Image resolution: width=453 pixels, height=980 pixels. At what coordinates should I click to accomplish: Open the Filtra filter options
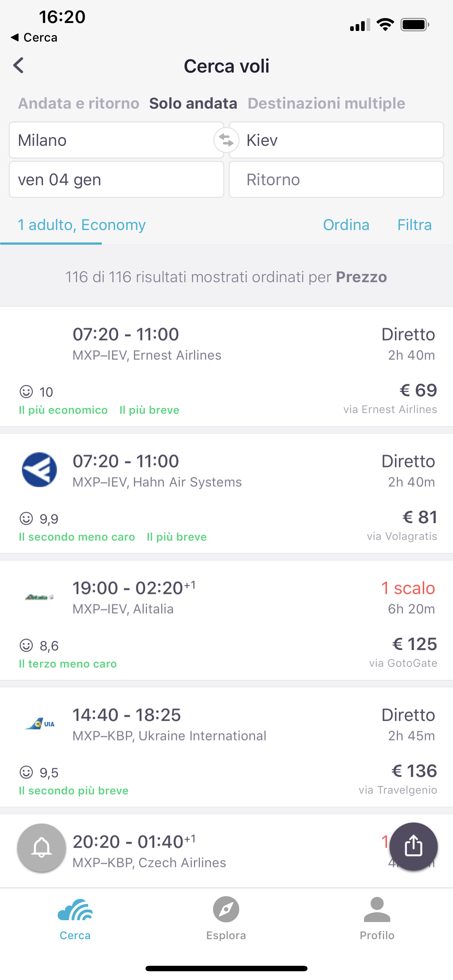pos(414,225)
